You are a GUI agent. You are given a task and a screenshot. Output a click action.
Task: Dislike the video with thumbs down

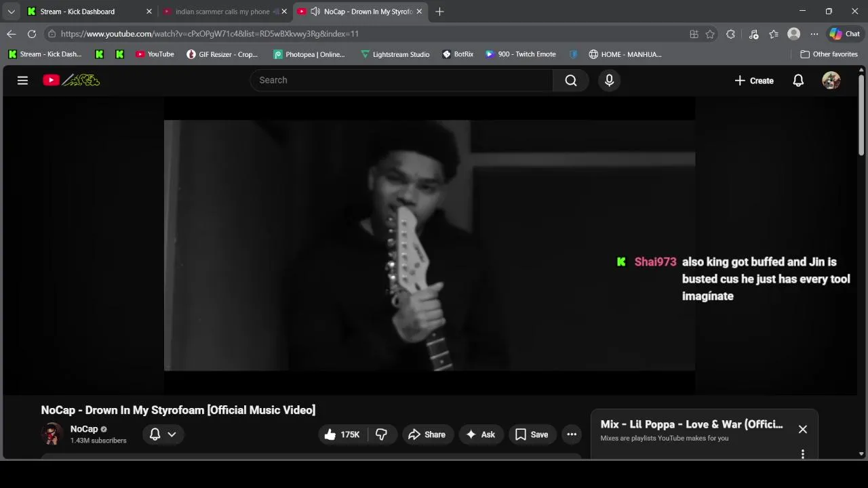[382, 434]
